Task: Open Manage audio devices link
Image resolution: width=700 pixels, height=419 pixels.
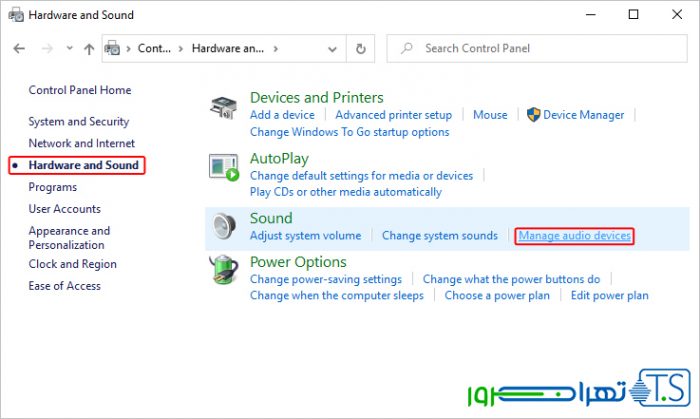Action: click(575, 236)
